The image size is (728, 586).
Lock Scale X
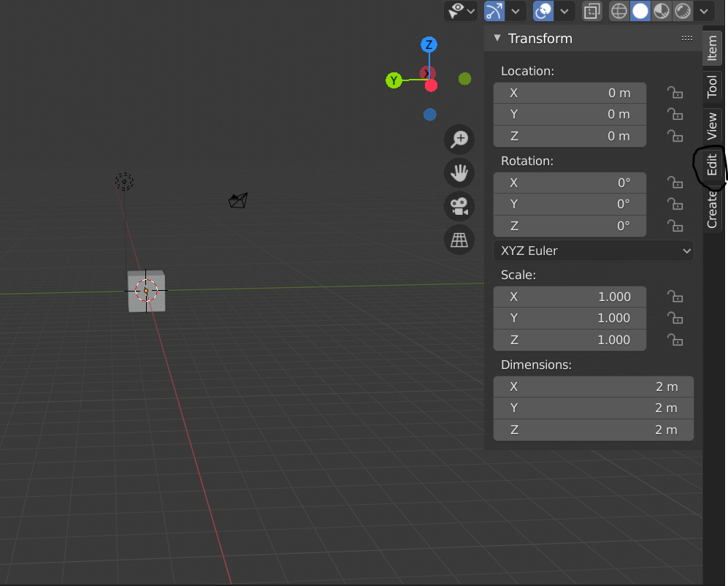(675, 297)
